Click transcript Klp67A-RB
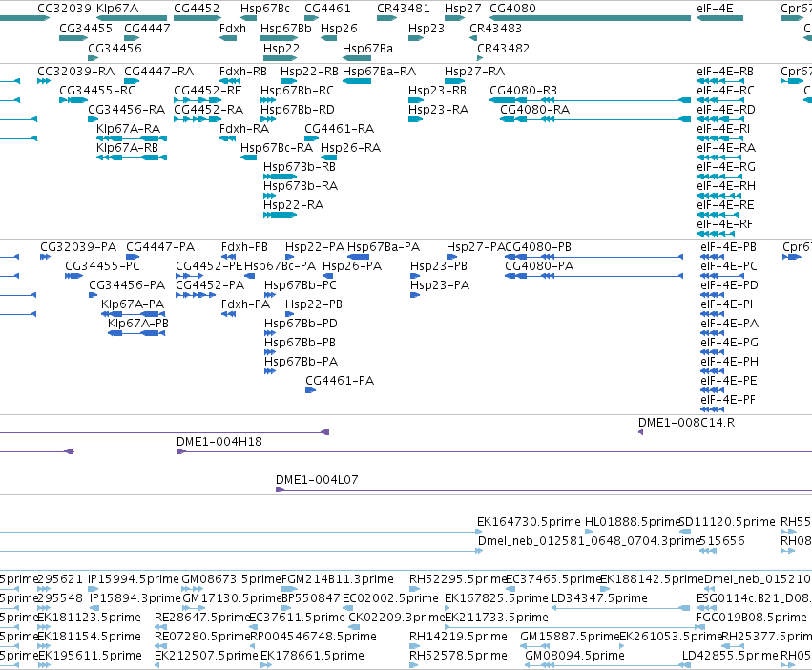 [x=127, y=148]
